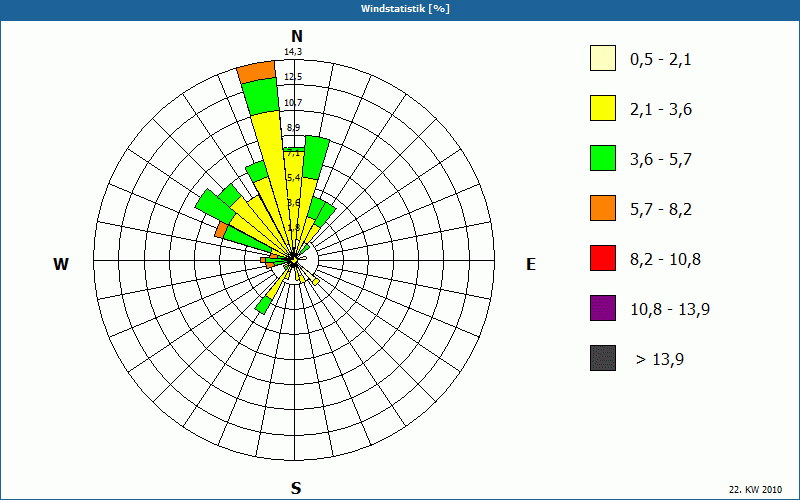
Task: Click the W compass label
Action: click(61, 264)
